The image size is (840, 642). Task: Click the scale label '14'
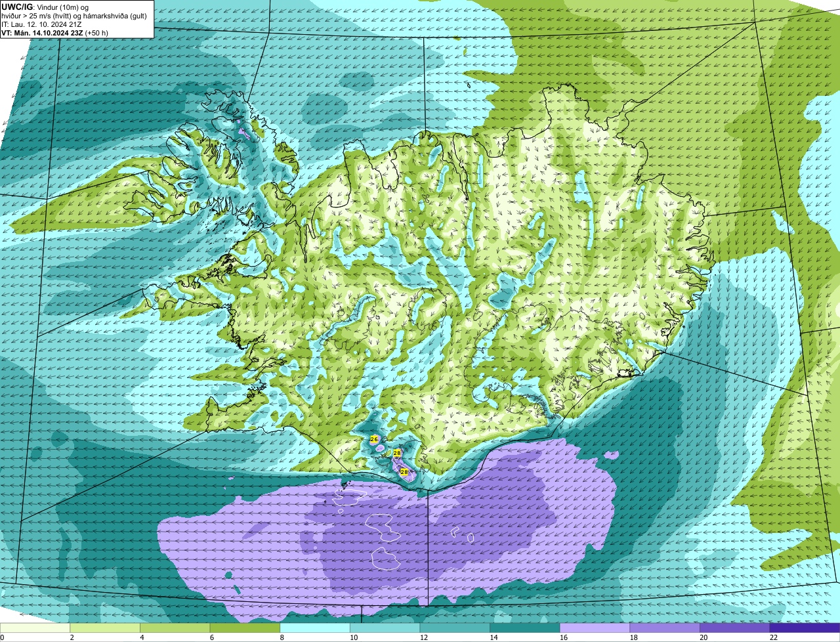[494, 637]
